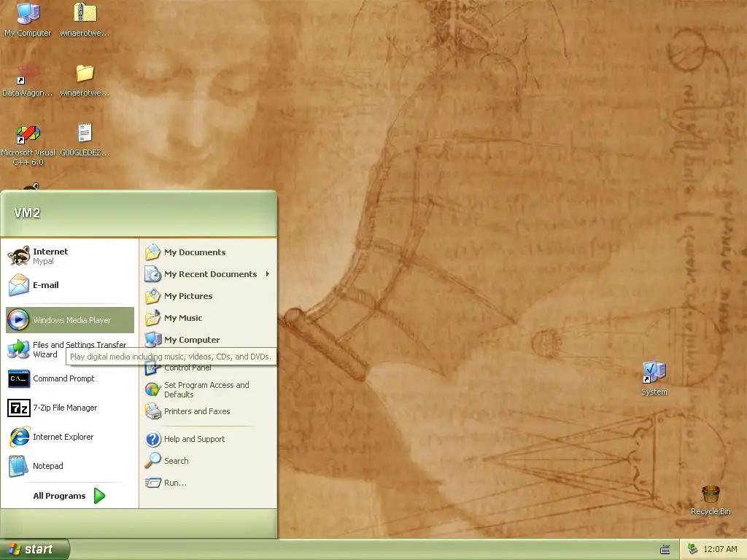Click the safely remove hardware tray icon
The image size is (747, 560).
(693, 549)
